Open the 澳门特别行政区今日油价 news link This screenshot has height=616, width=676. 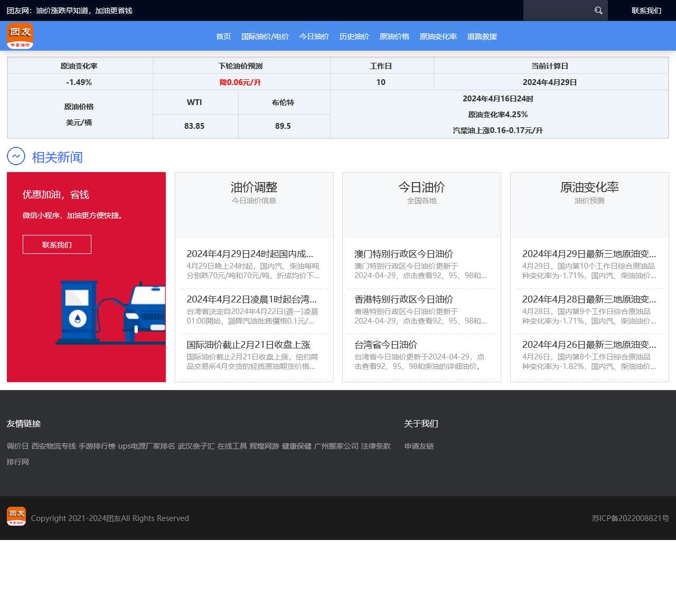[x=404, y=254]
